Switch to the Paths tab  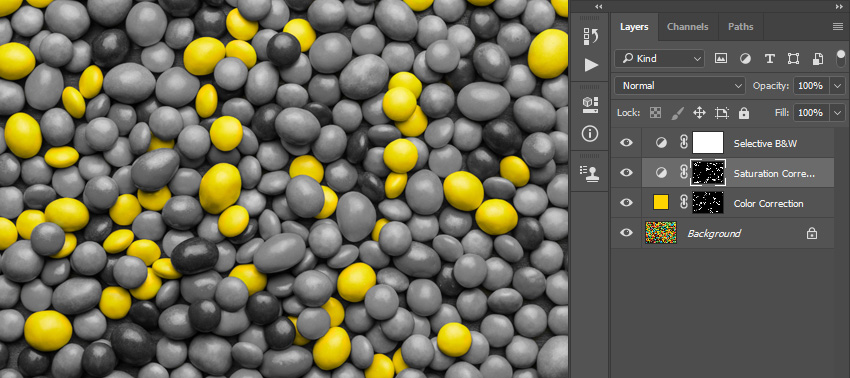pyautogui.click(x=740, y=27)
